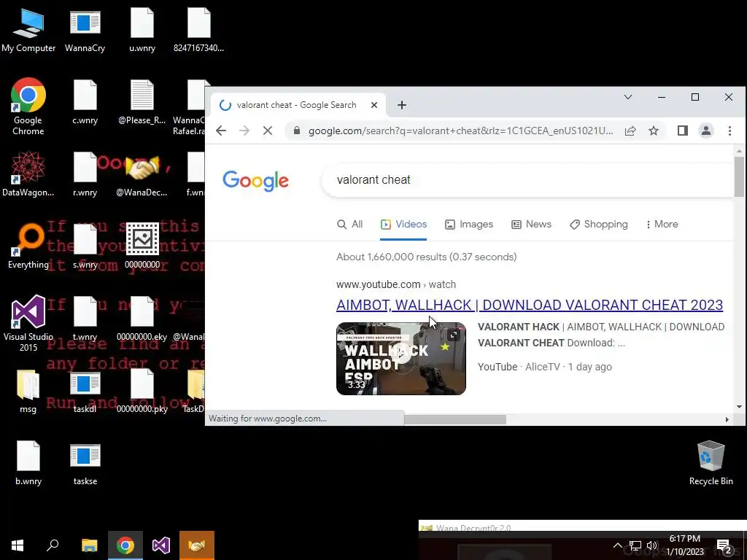
Task: Open the AIMBOT, WALLHACK video link
Action: [x=530, y=305]
